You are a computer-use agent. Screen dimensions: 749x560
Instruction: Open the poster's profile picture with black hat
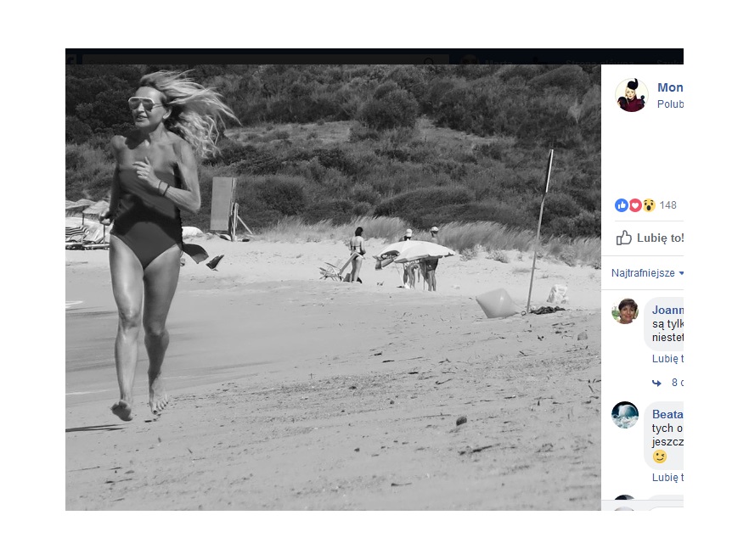point(632,96)
